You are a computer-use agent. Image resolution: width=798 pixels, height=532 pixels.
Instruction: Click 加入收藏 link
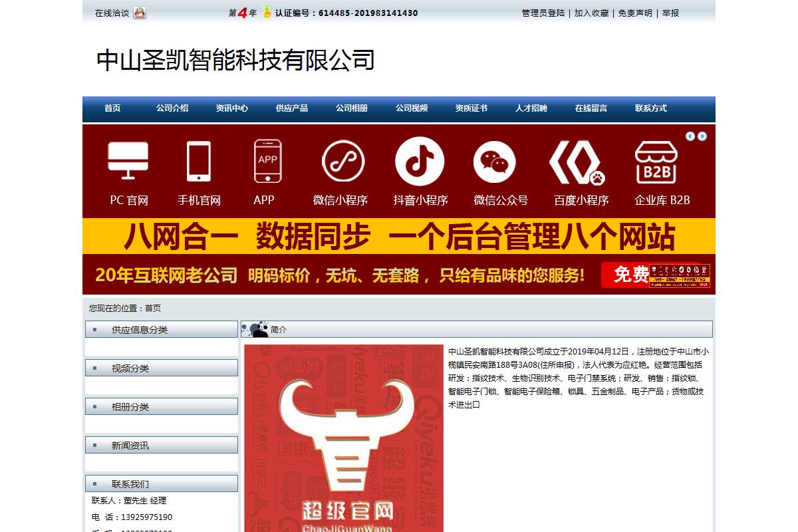(591, 13)
